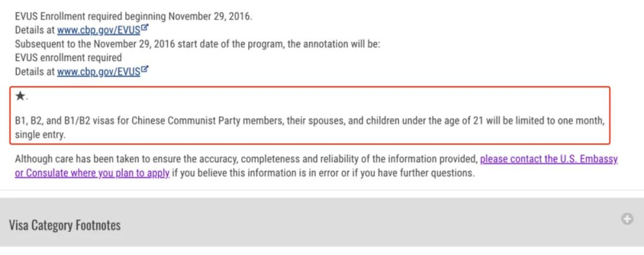Click the first 'Details at' label
644x255 pixels.
[x=35, y=30]
